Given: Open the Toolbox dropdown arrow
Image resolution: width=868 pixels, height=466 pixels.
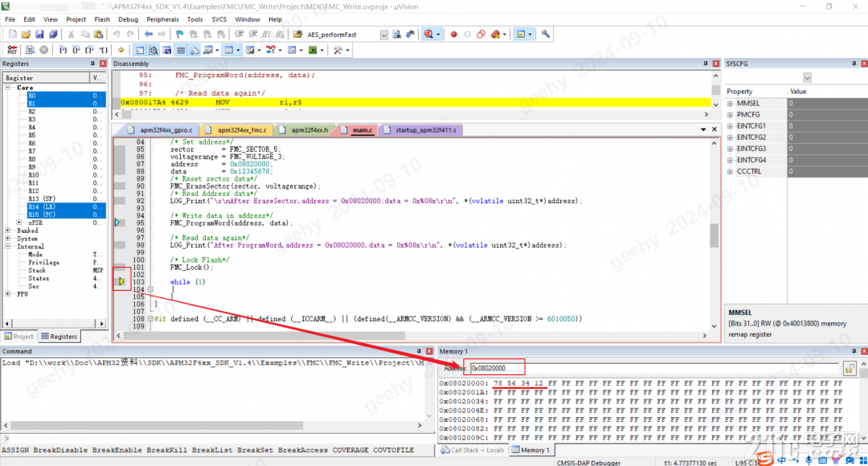Looking at the screenshot, I should (347, 51).
